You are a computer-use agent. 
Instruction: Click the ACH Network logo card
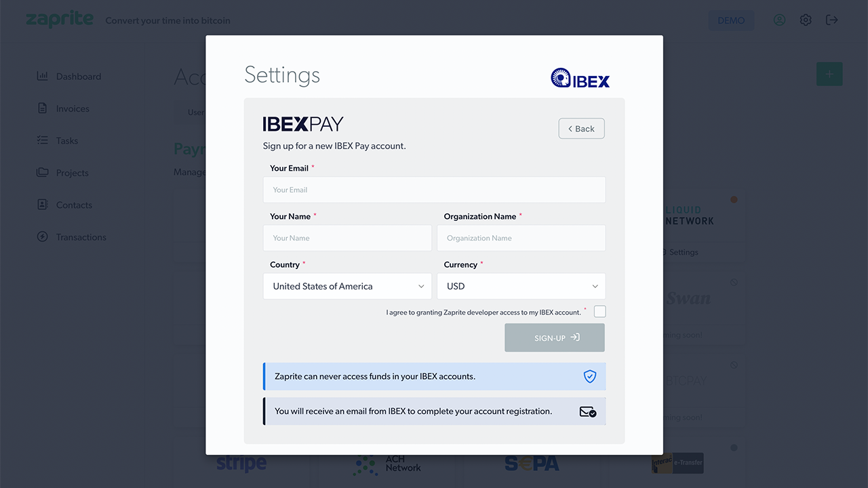click(387, 464)
